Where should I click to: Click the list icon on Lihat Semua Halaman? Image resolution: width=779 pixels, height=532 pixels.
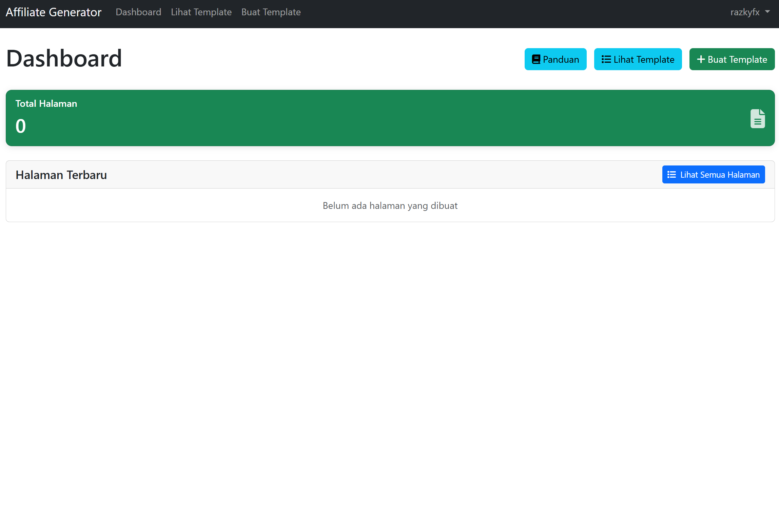point(671,175)
